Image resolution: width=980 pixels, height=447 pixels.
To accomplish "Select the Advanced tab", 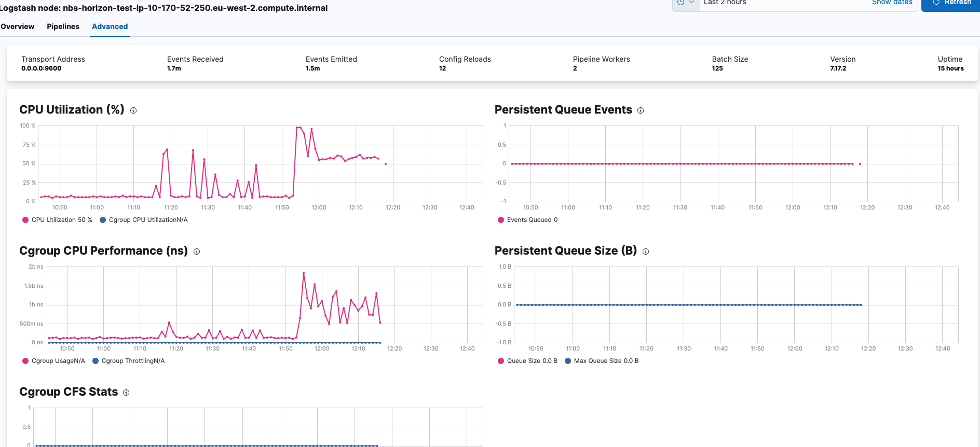I will [x=110, y=26].
